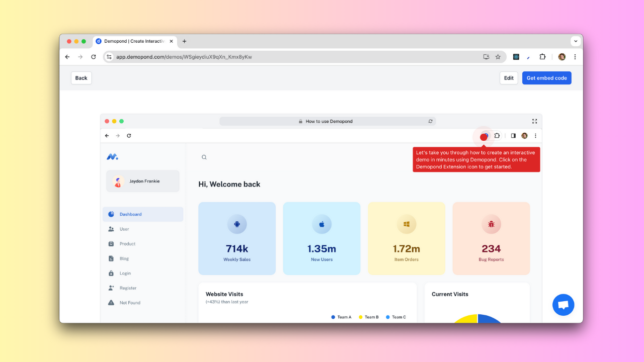Bookmark page with the star icon
Image resolution: width=644 pixels, height=362 pixels.
point(498,57)
